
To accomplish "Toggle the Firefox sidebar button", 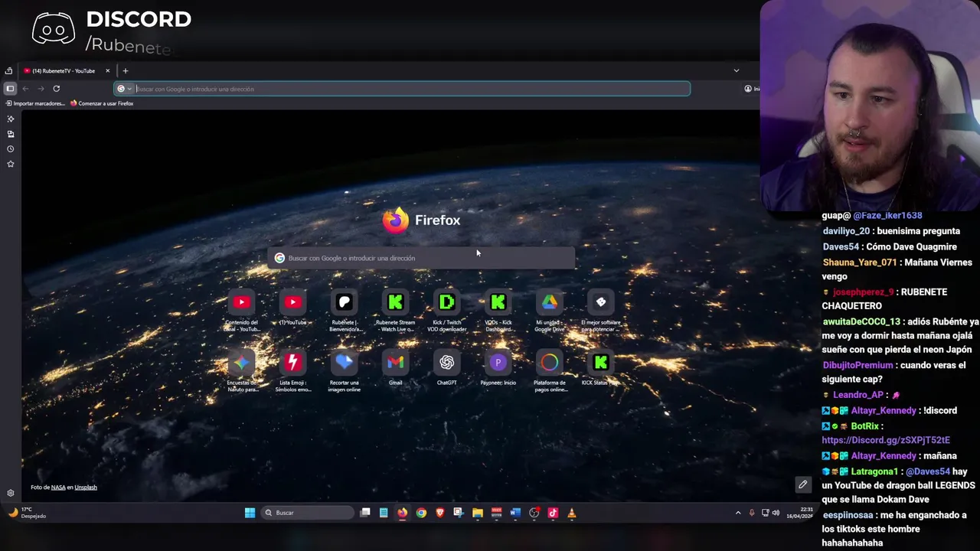I will point(10,89).
